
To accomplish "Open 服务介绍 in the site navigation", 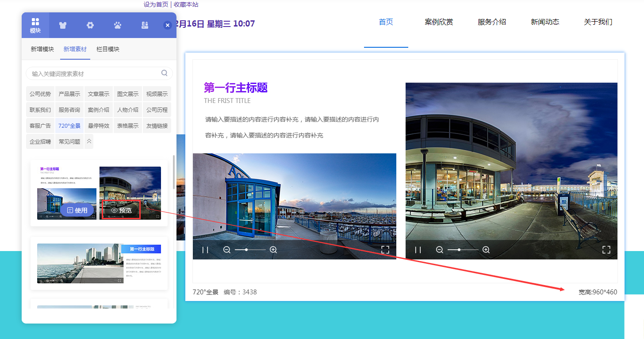I will pyautogui.click(x=492, y=22).
